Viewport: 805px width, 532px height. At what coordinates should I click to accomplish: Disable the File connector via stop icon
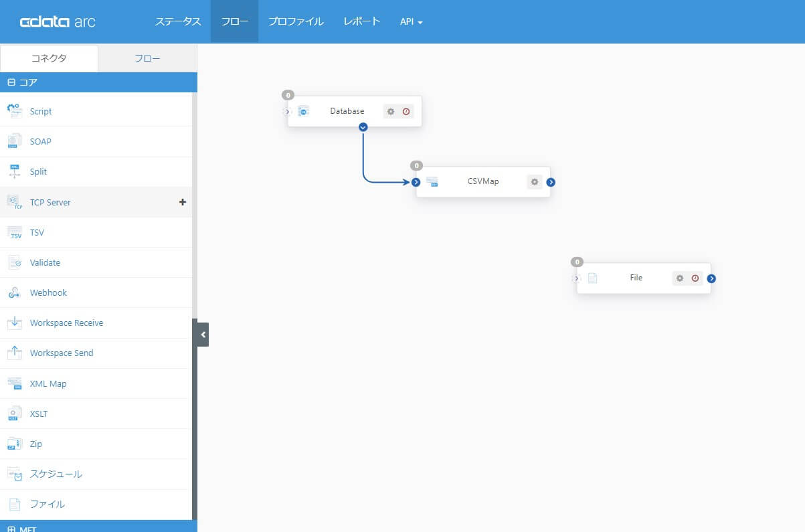tap(696, 278)
